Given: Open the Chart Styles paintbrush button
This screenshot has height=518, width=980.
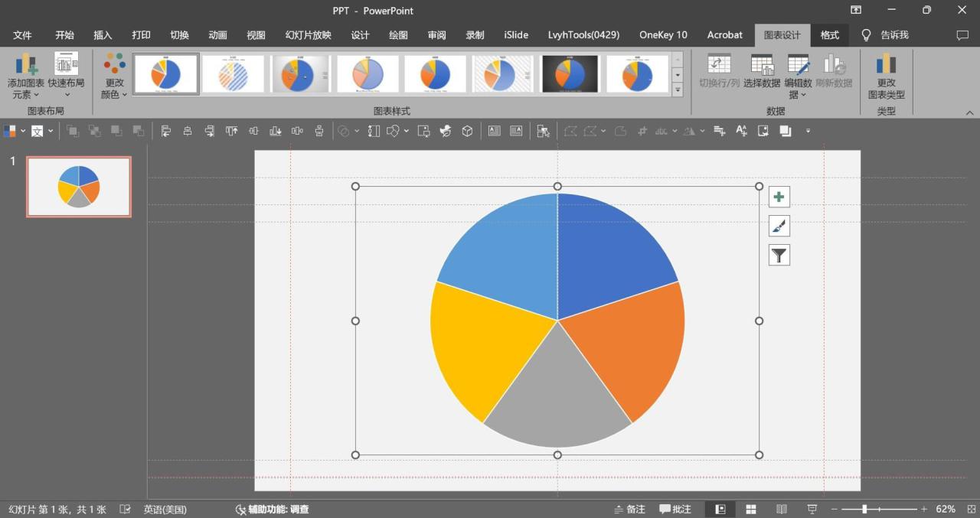Looking at the screenshot, I should [779, 226].
